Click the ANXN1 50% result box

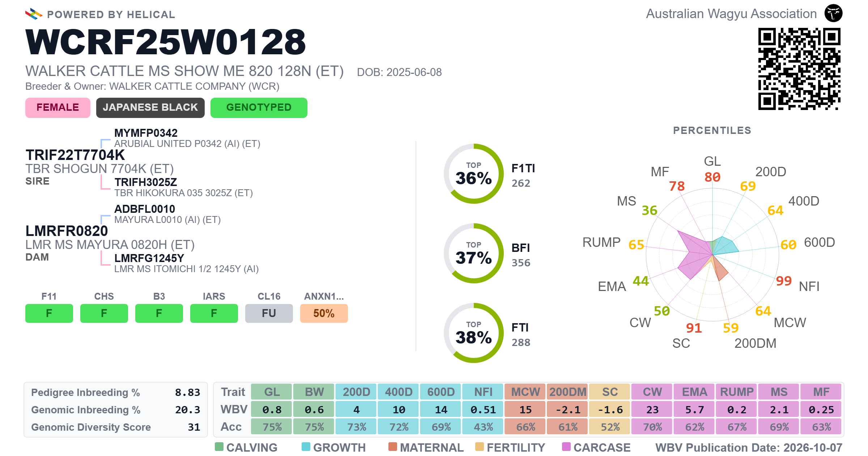324,313
